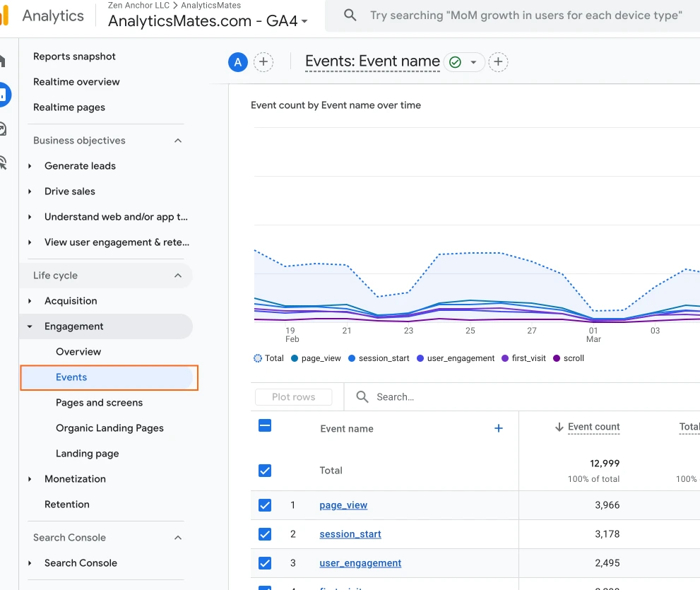
Task: Open Realtime overview report
Action: [x=76, y=82]
